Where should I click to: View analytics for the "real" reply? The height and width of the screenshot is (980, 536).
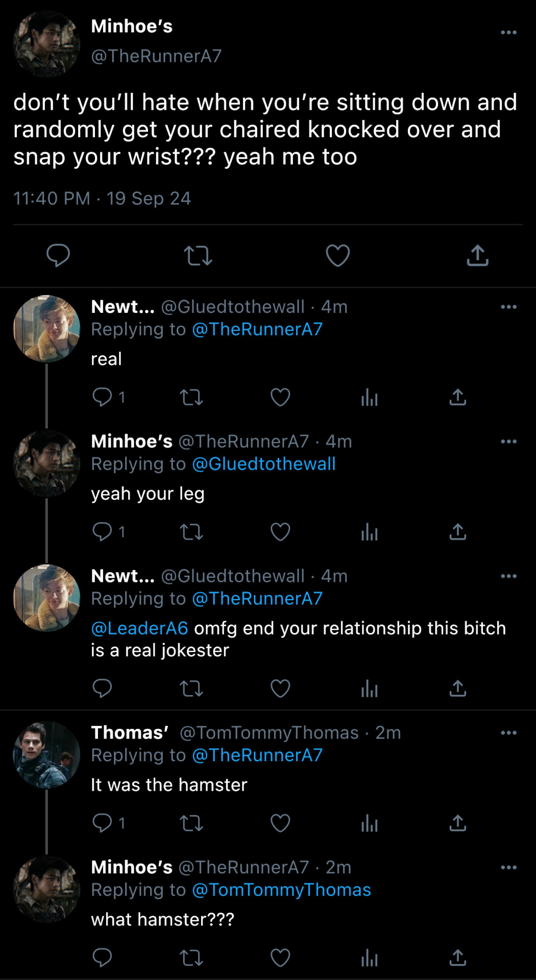(x=369, y=397)
